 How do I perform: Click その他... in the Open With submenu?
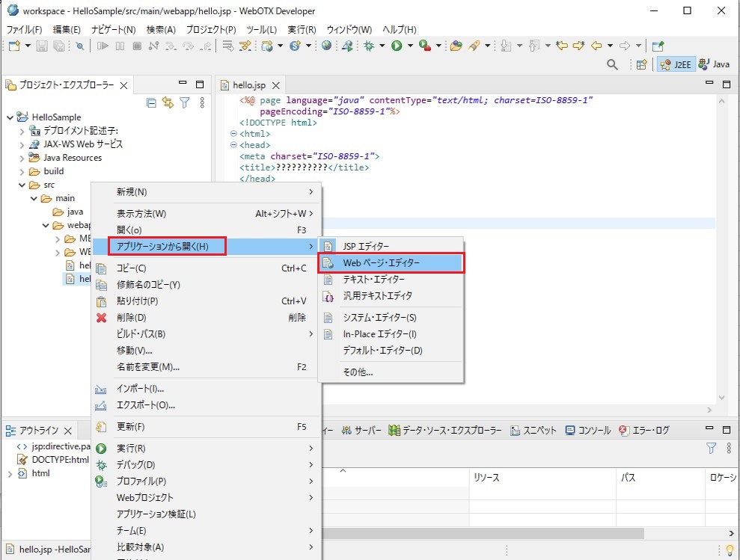[x=358, y=372]
